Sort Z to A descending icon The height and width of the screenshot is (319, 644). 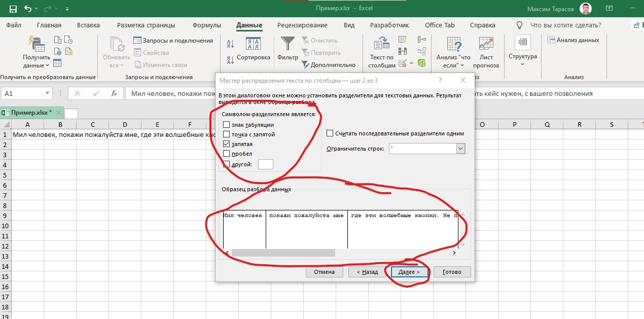pos(230,60)
